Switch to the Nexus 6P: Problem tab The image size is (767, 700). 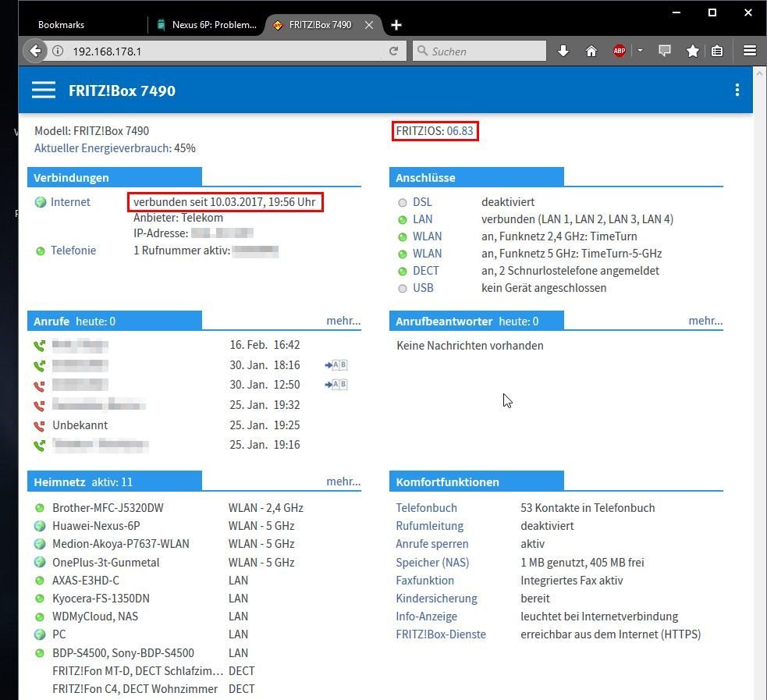point(207,25)
